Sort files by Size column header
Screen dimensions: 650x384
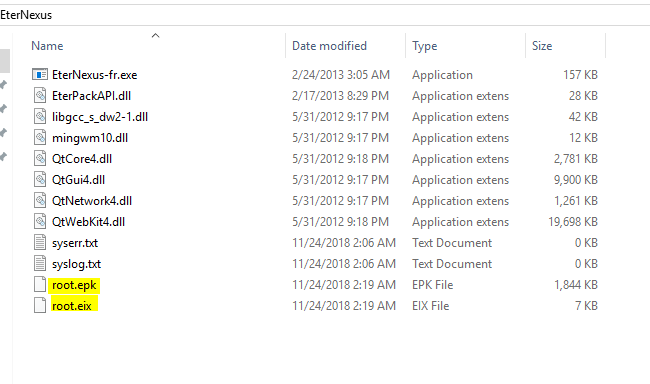(542, 46)
